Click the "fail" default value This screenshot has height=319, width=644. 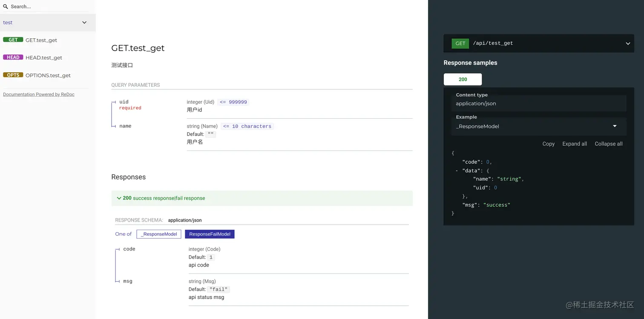pyautogui.click(x=219, y=289)
